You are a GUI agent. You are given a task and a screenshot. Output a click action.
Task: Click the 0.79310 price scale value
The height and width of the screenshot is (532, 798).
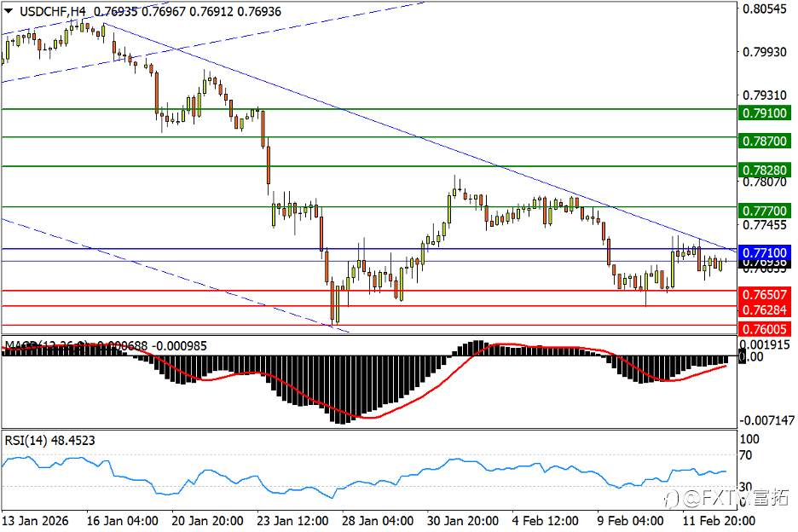(765, 95)
